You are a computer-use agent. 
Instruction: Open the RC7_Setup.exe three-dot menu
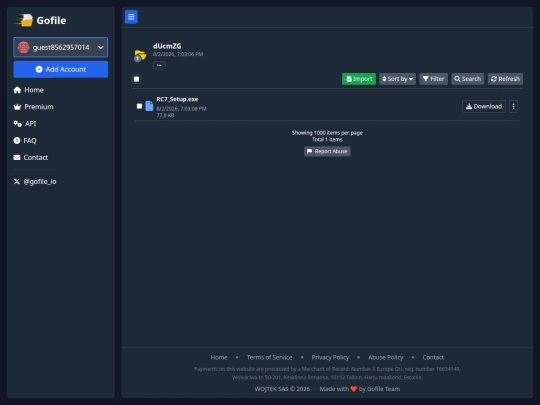(513, 106)
